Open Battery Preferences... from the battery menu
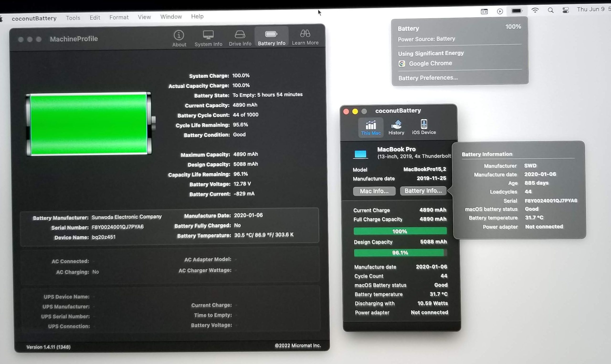Viewport: 611px width, 364px height. tap(428, 78)
